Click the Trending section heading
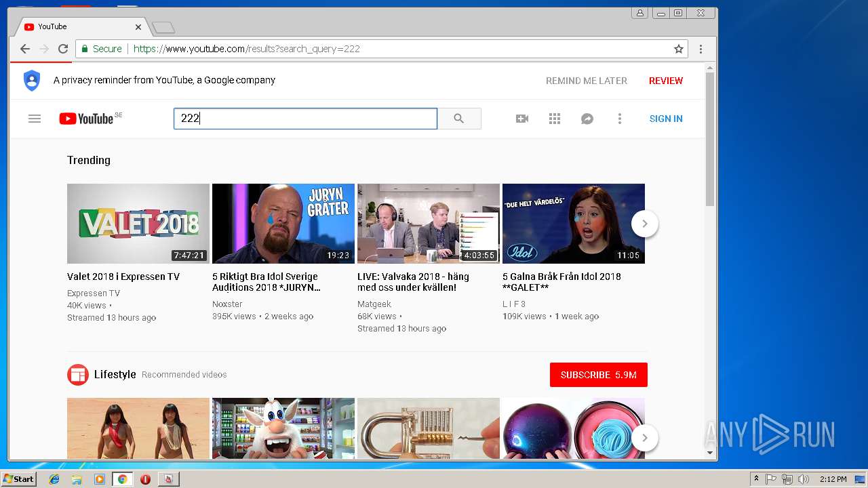This screenshot has height=488, width=868. tap(89, 160)
